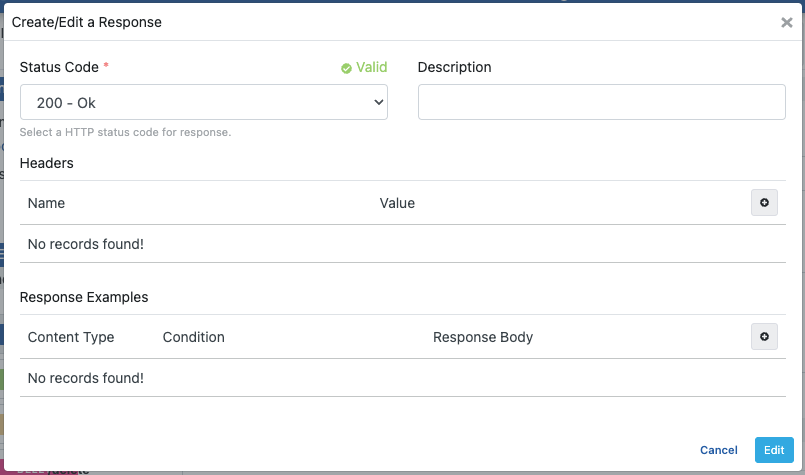Focus the Description text field
The image size is (805, 475).
[x=601, y=102]
